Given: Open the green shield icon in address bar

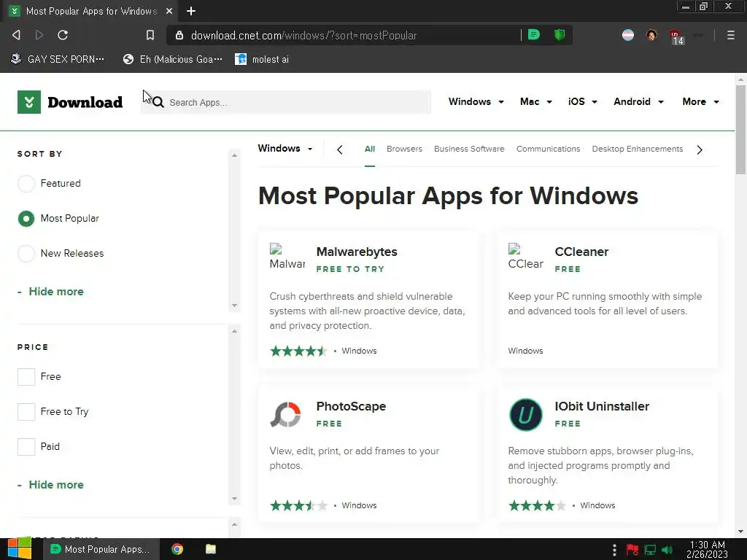Looking at the screenshot, I should [560, 35].
